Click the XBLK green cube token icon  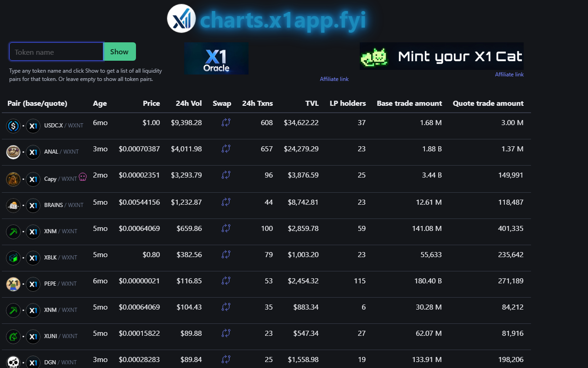[13, 258]
